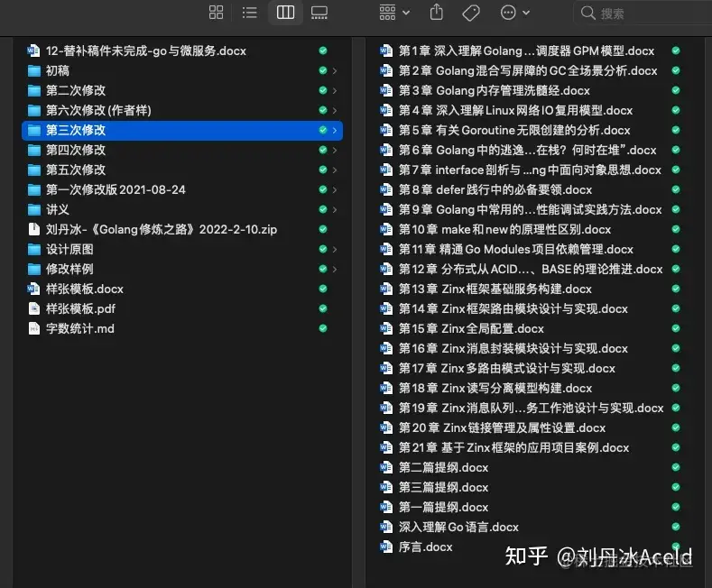Select the 设计原图 folder
This screenshot has height=588, width=712.
(x=182, y=250)
